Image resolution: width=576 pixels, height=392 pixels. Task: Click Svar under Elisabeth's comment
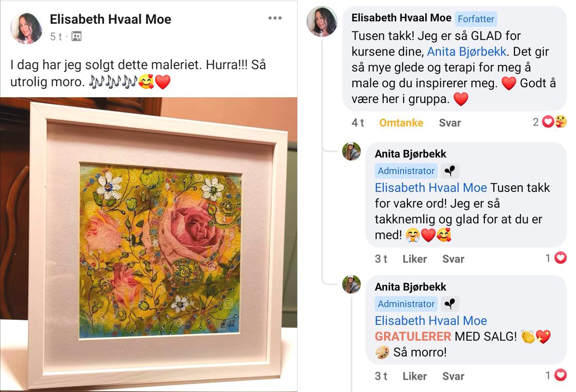click(x=449, y=123)
